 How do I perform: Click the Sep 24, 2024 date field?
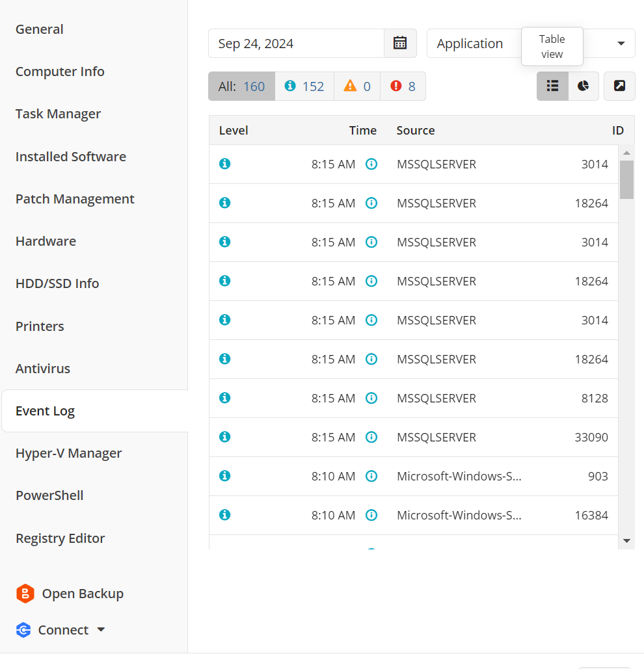296,44
